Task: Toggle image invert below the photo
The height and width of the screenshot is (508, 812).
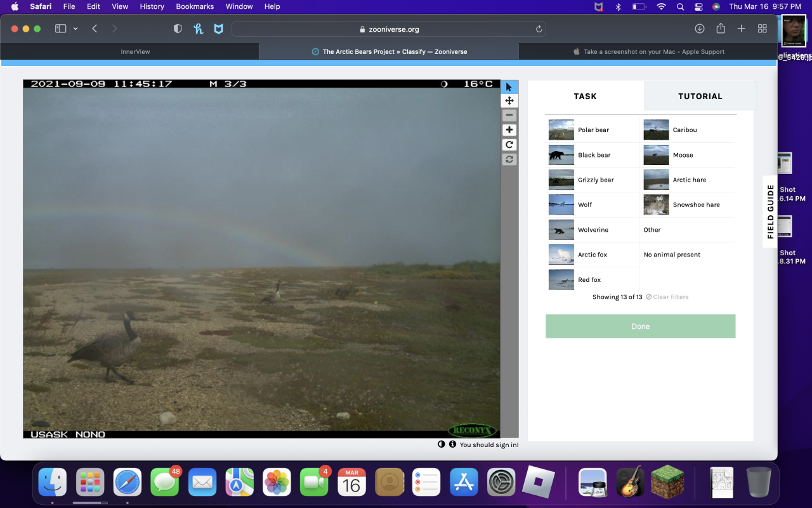Action: (442, 444)
